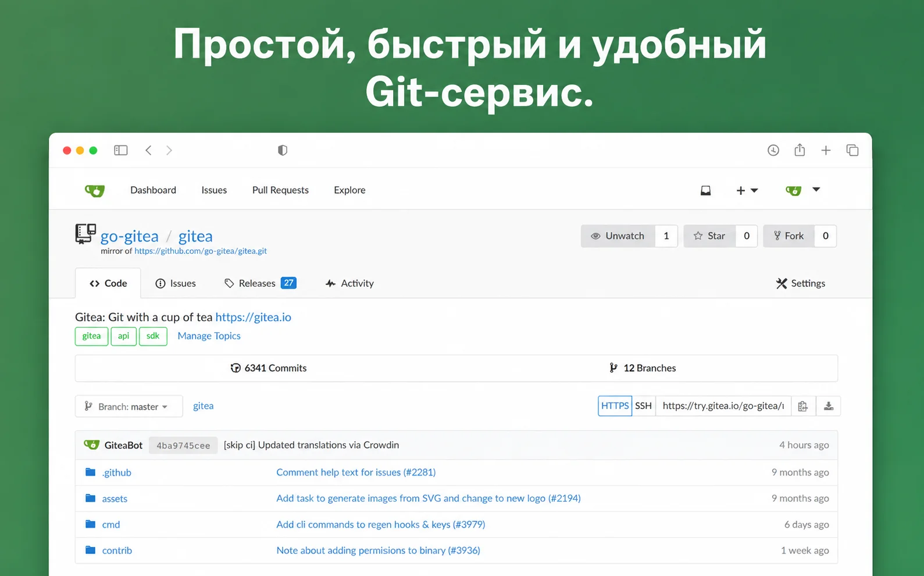Click the sdk topic tag

point(153,336)
